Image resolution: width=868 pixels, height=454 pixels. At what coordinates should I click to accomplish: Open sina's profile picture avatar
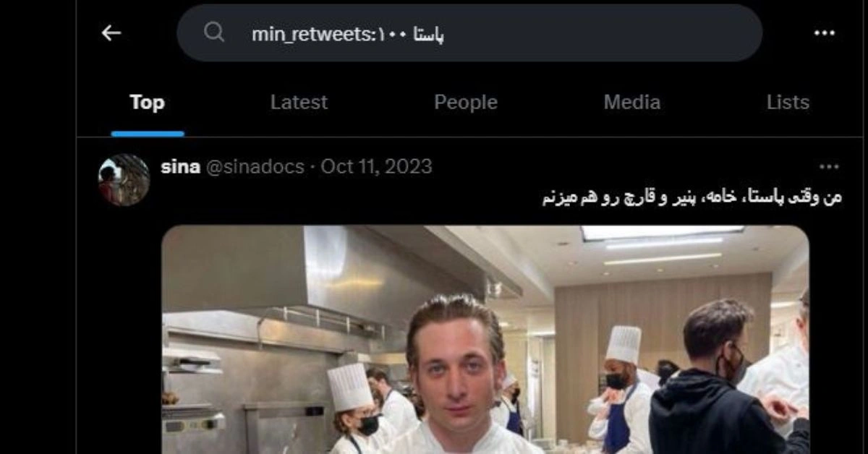pos(124,180)
